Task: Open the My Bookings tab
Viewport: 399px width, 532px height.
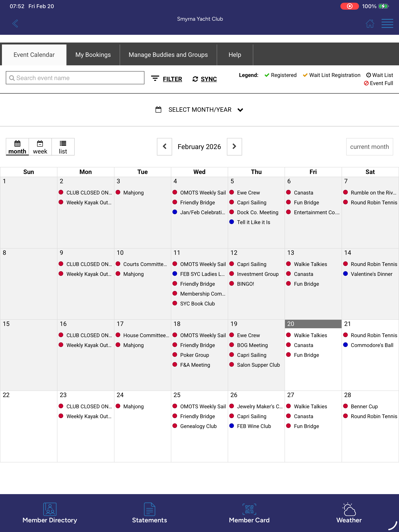Action: tap(93, 55)
